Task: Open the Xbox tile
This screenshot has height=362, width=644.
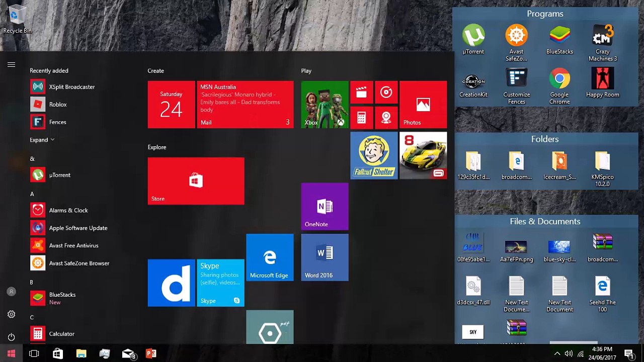Action: (x=325, y=105)
